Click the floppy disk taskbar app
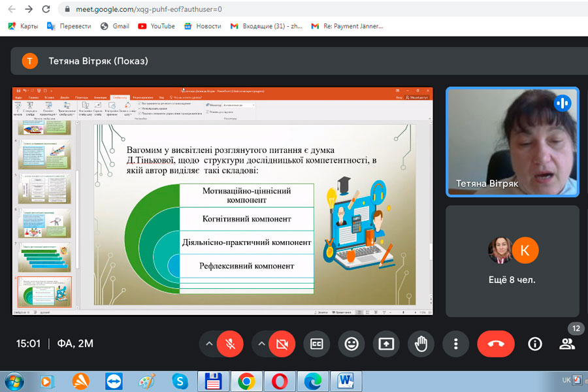This screenshot has height=392, width=588. click(212, 382)
